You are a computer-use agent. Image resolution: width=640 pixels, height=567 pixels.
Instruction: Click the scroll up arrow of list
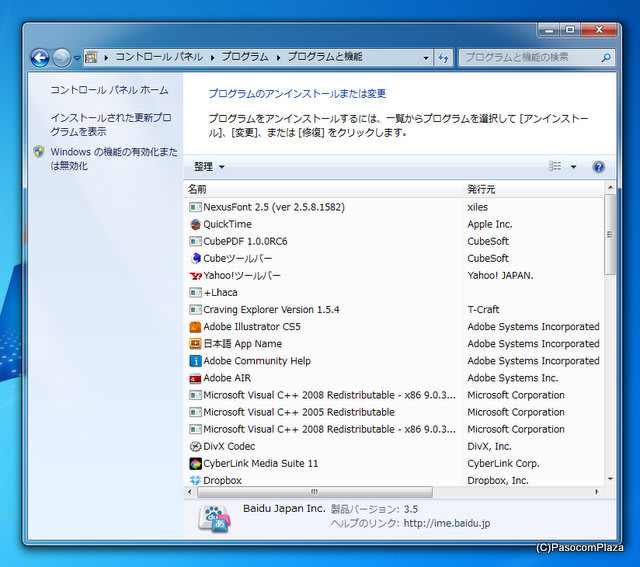pos(610,187)
